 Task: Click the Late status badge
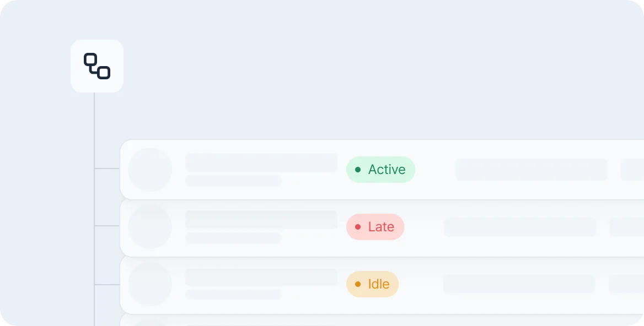click(x=375, y=227)
